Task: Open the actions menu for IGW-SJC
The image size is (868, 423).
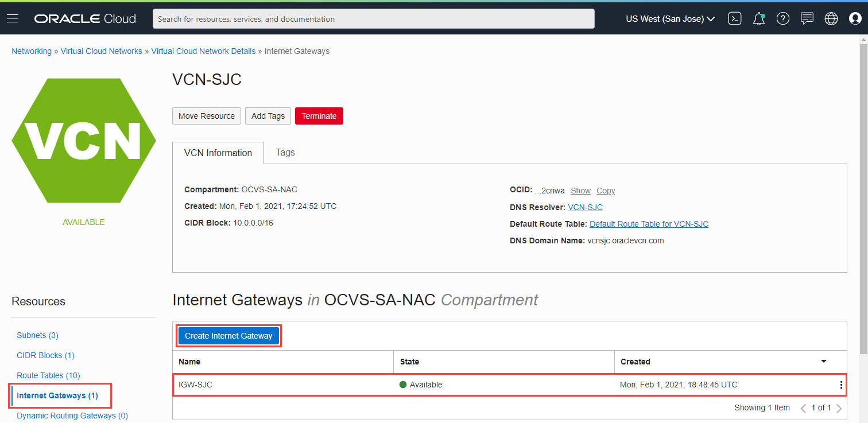Action: [841, 385]
